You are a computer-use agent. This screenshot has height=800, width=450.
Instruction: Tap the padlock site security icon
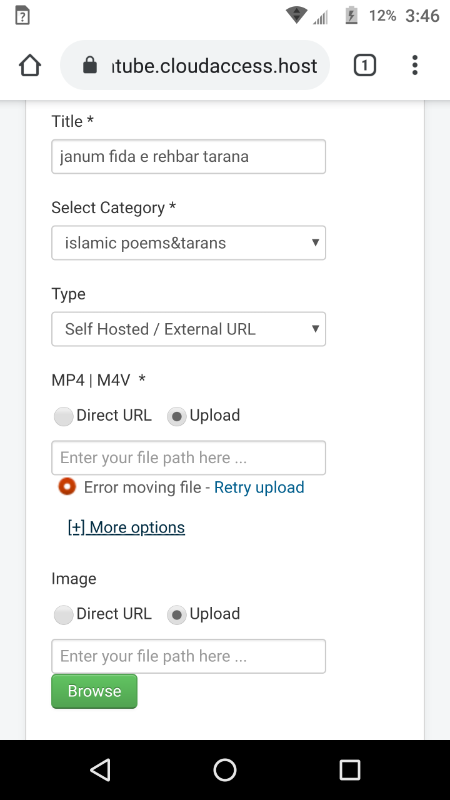90,65
